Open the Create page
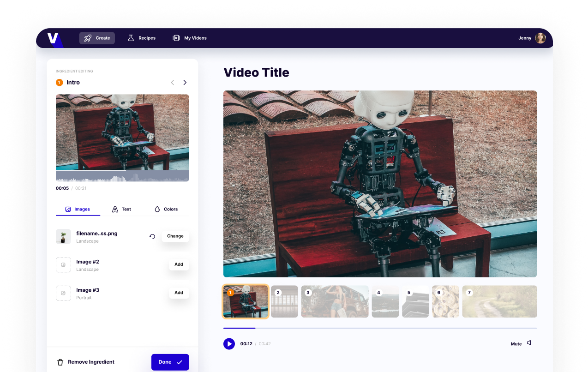Screen dimensions: 588x372 (97, 38)
